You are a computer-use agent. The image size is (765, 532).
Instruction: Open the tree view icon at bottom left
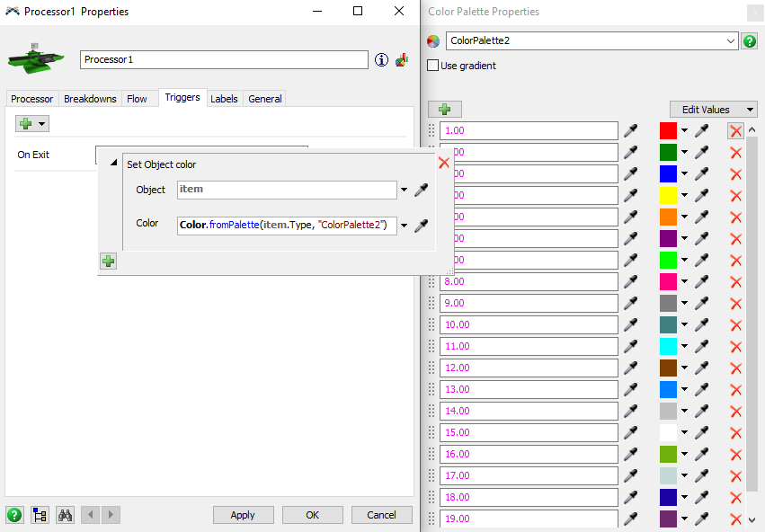point(40,515)
